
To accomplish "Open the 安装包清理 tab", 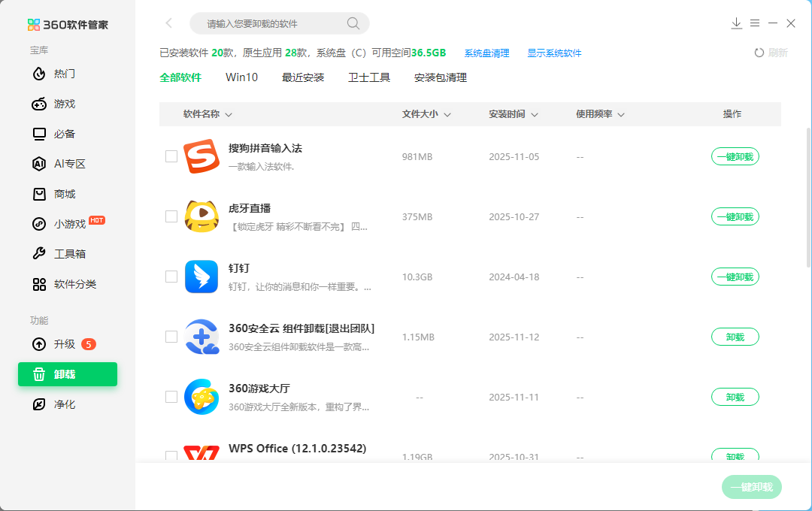I will pos(441,77).
